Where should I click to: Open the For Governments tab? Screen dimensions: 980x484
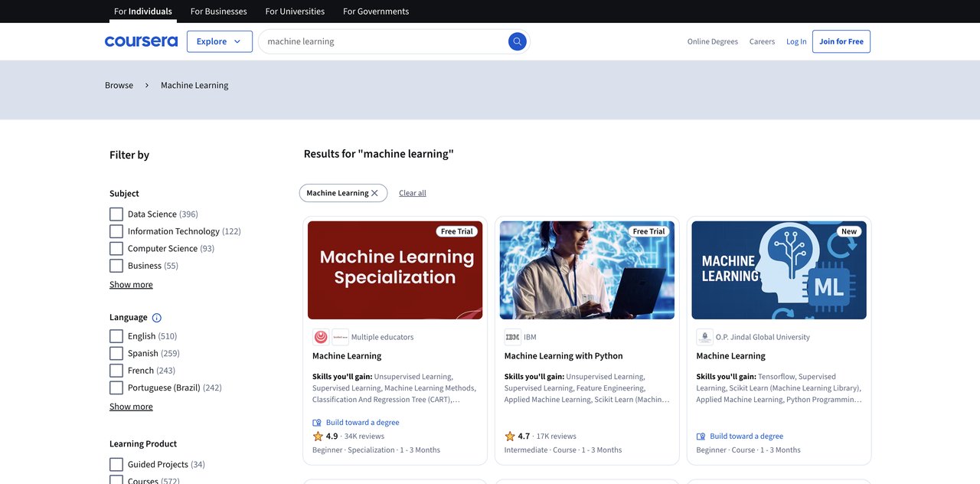(376, 11)
